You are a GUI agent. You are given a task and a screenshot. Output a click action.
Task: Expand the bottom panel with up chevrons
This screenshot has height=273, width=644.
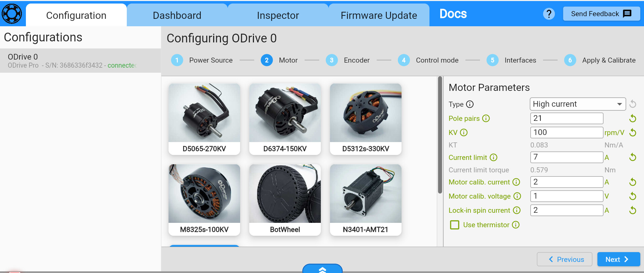click(x=323, y=269)
